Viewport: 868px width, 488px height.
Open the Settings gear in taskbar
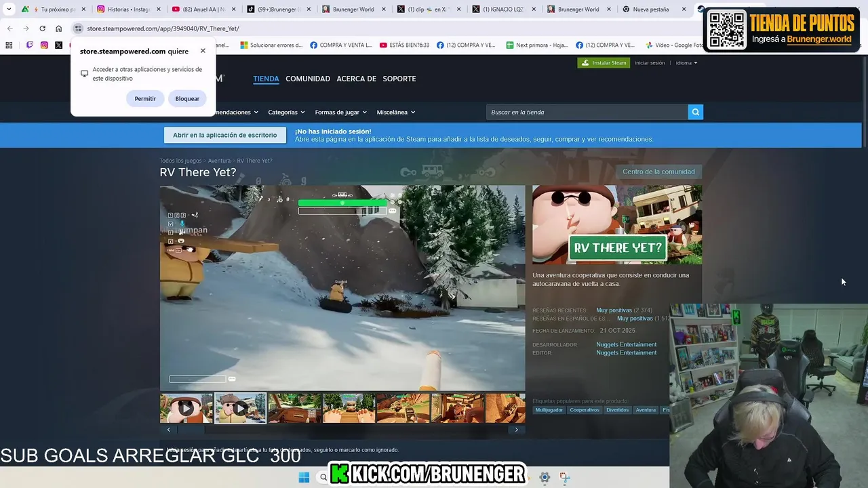[544, 477]
